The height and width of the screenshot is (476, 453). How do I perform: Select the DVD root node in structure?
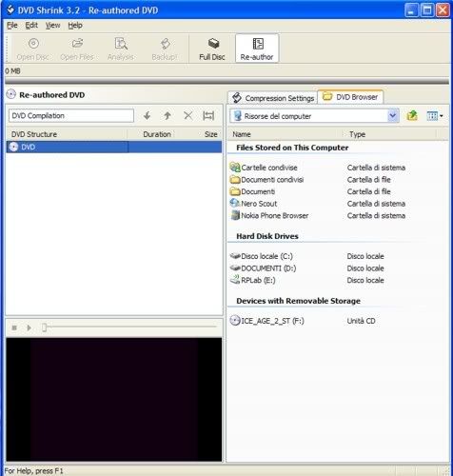114,148
